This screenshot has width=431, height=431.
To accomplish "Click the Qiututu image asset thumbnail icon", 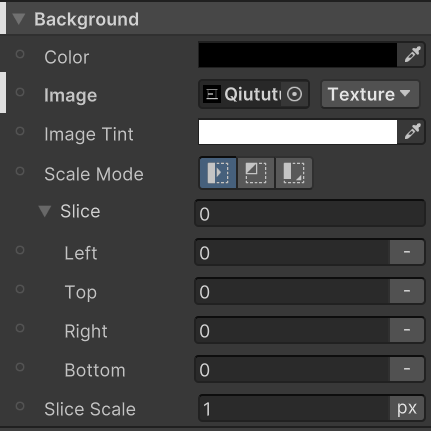I will [x=212, y=94].
